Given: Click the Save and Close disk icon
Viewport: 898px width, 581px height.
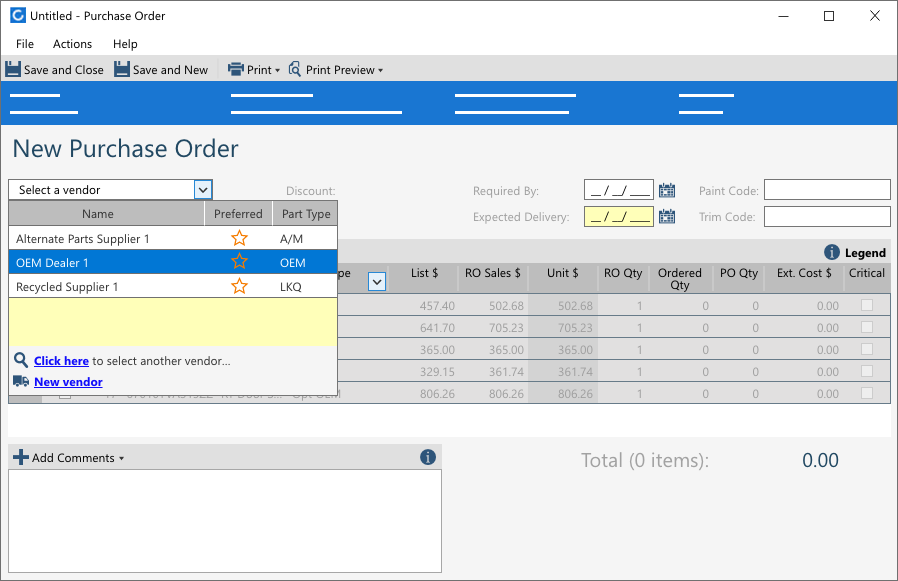Looking at the screenshot, I should tap(12, 68).
